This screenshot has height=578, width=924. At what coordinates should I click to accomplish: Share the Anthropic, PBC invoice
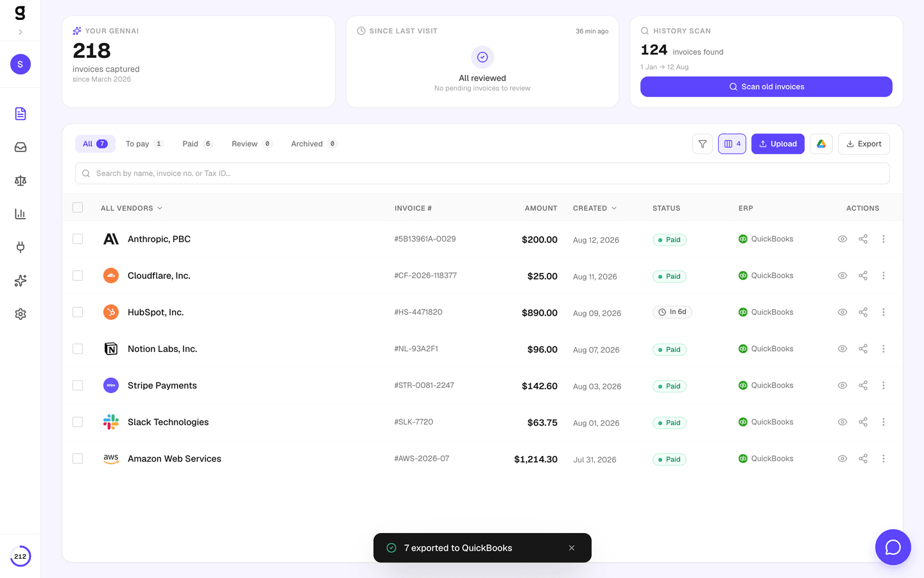click(863, 239)
